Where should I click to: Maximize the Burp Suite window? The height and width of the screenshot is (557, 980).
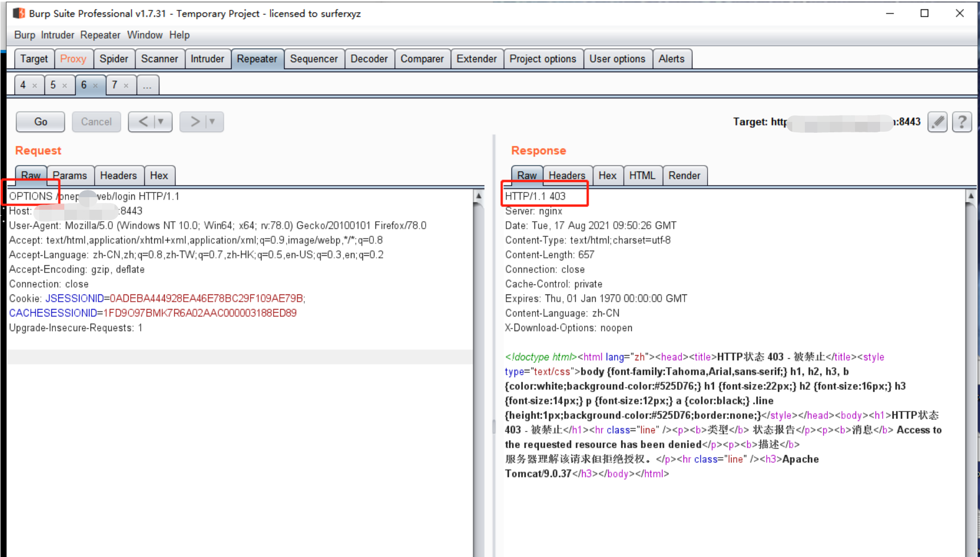[925, 13]
